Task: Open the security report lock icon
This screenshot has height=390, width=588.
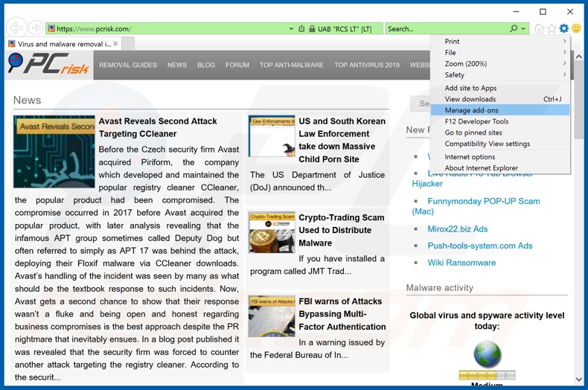Action: pos(312,28)
